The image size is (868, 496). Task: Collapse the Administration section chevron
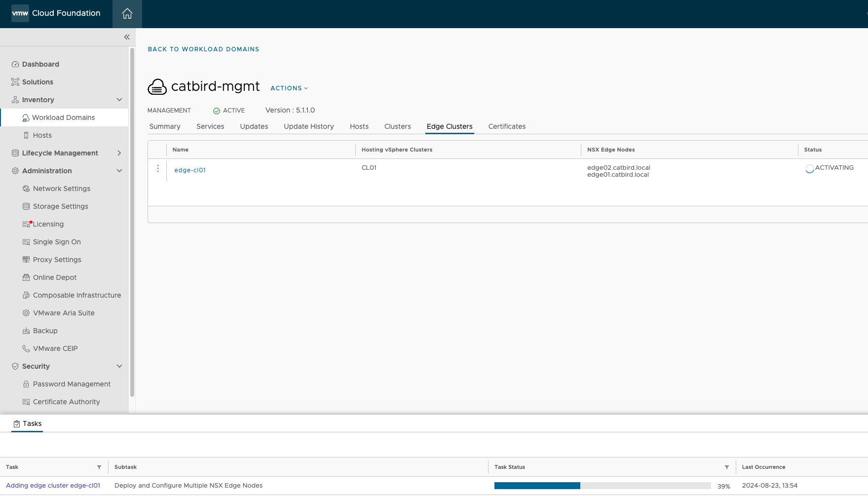point(119,171)
